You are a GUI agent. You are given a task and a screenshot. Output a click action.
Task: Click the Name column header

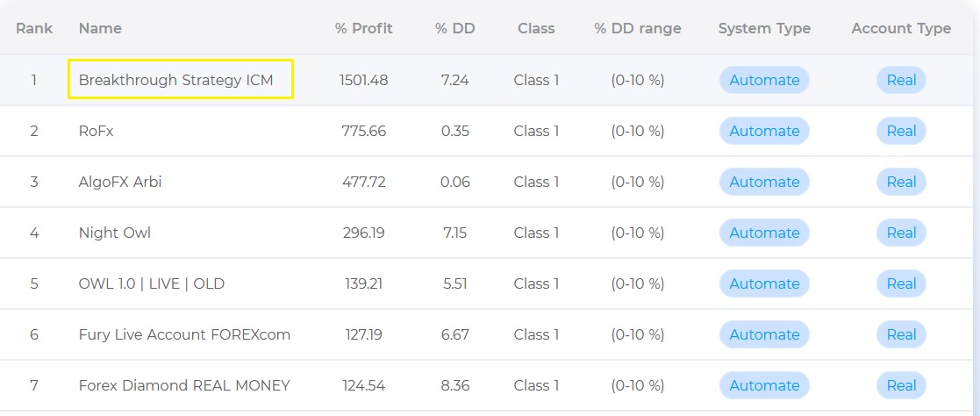pos(100,28)
